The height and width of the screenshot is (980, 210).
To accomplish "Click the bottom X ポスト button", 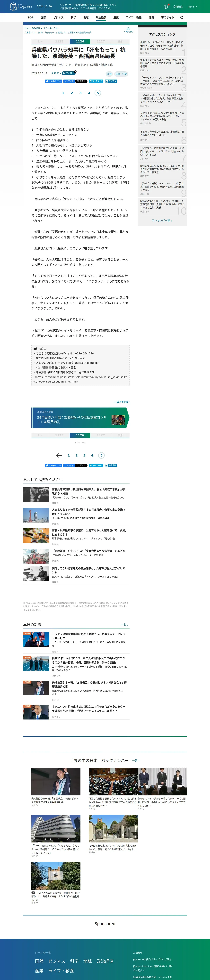I will [x=81, y=465].
